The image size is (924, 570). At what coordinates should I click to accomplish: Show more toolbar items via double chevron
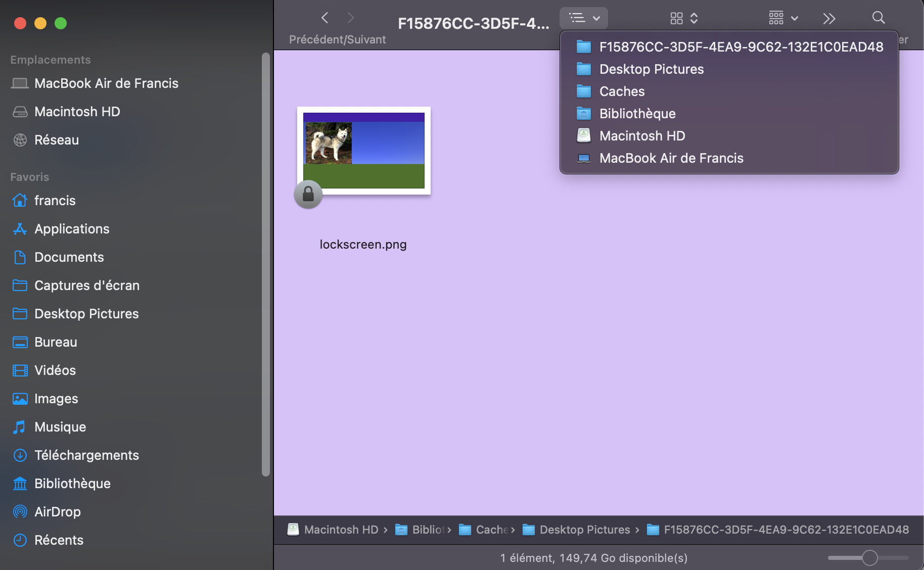tap(829, 19)
